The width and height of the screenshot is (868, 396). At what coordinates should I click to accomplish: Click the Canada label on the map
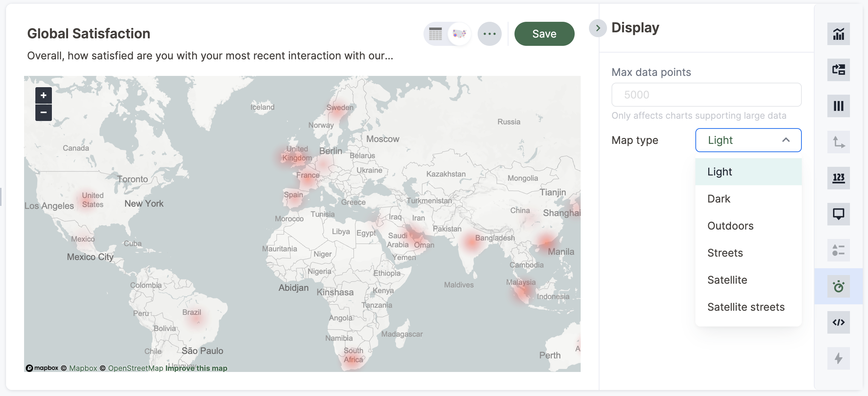coord(76,148)
